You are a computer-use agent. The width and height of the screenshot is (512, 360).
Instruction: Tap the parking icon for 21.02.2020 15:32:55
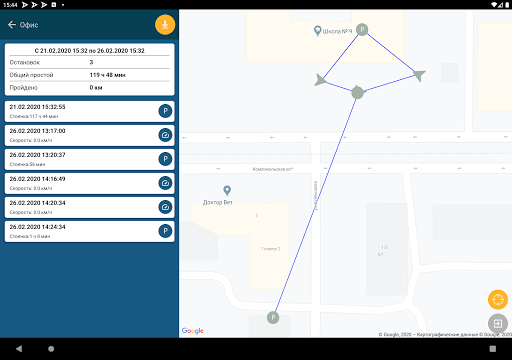tap(165, 111)
